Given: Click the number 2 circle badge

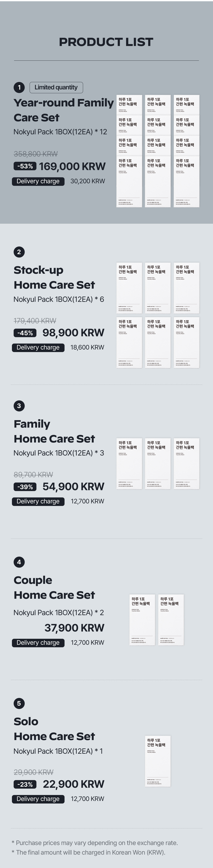Looking at the screenshot, I should [19, 252].
